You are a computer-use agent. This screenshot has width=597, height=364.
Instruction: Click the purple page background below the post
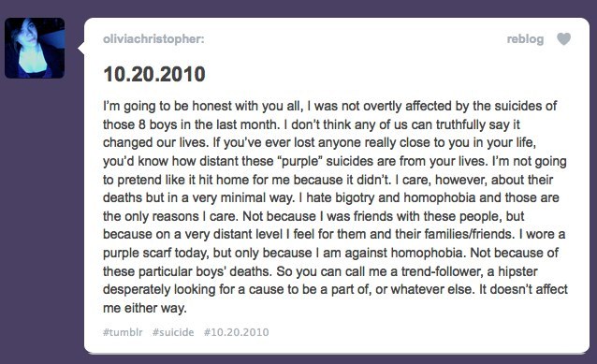tap(298, 359)
